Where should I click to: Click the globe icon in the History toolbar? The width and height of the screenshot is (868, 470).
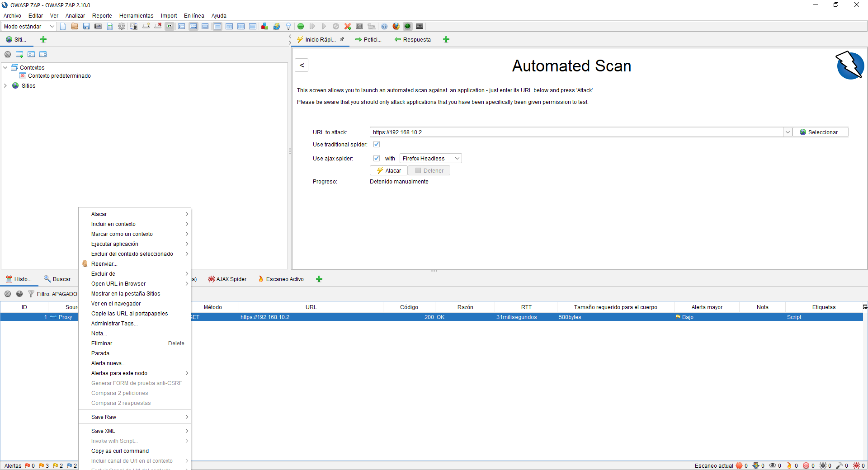19,294
